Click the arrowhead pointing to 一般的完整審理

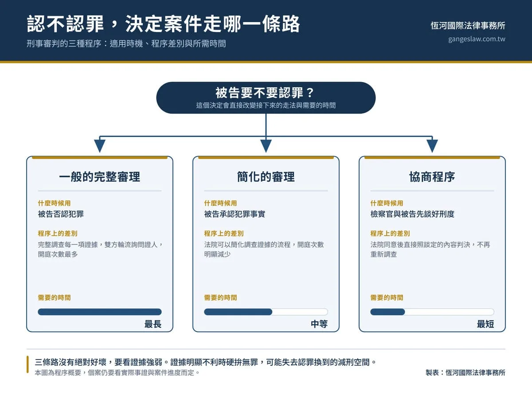click(100, 146)
